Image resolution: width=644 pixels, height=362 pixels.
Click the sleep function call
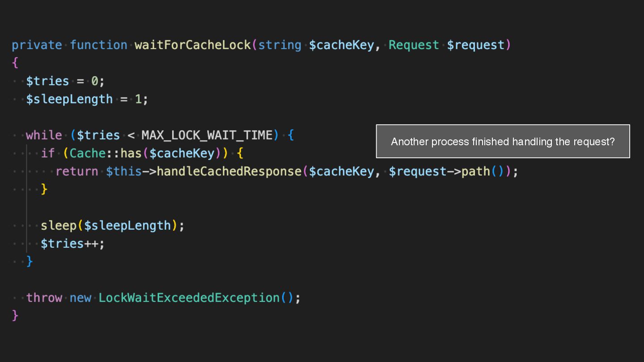pos(59,225)
